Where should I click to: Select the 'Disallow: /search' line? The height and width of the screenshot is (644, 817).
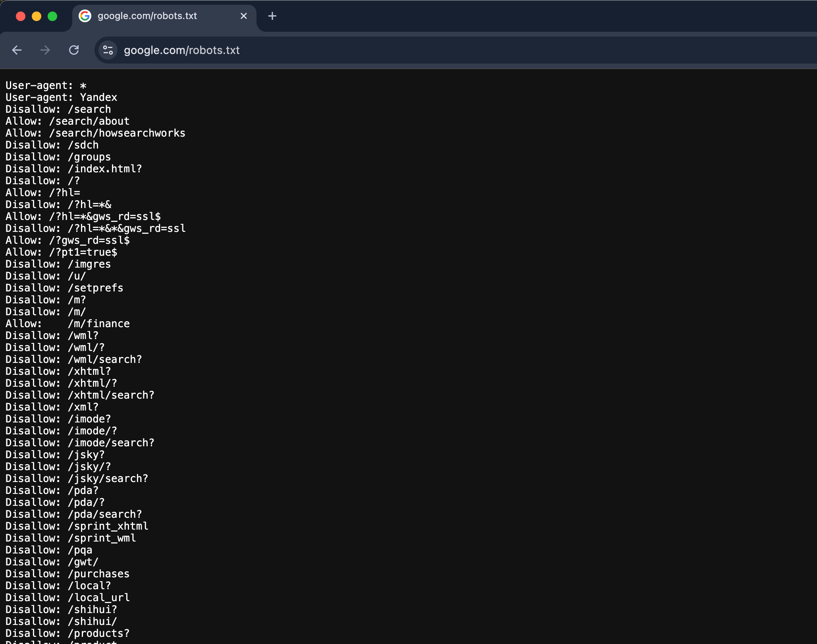point(58,109)
